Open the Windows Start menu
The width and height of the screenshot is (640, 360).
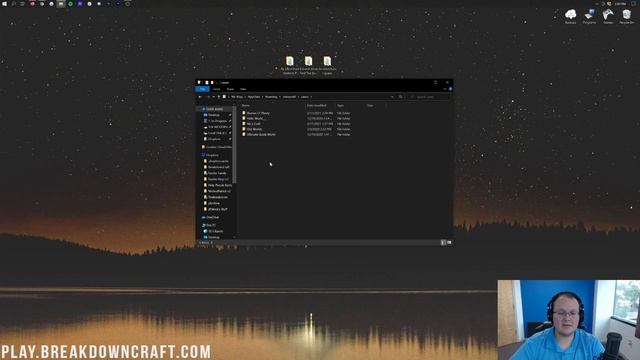(4, 4)
